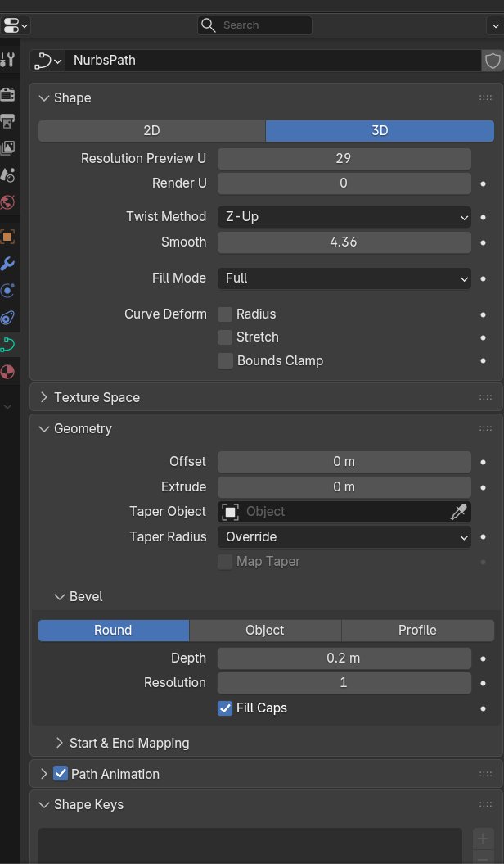The image size is (504, 864).
Task: Open the Fill Mode dropdown
Action: [344, 278]
